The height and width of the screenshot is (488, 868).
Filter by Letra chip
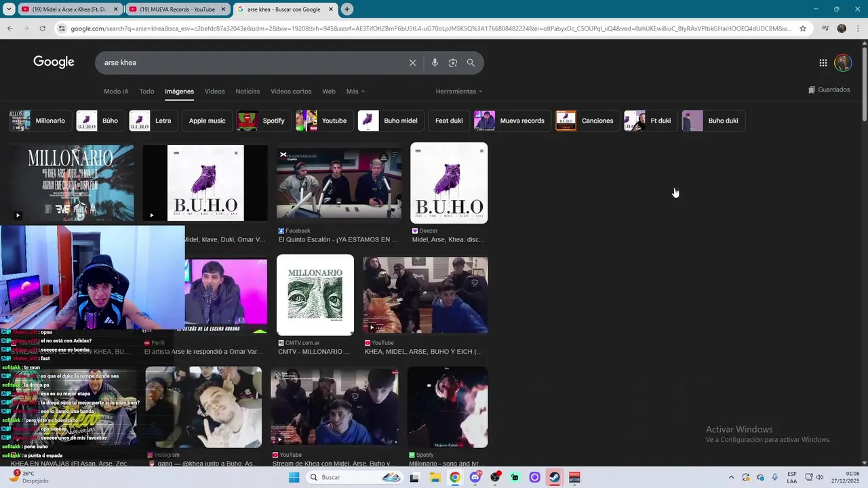(153, 121)
